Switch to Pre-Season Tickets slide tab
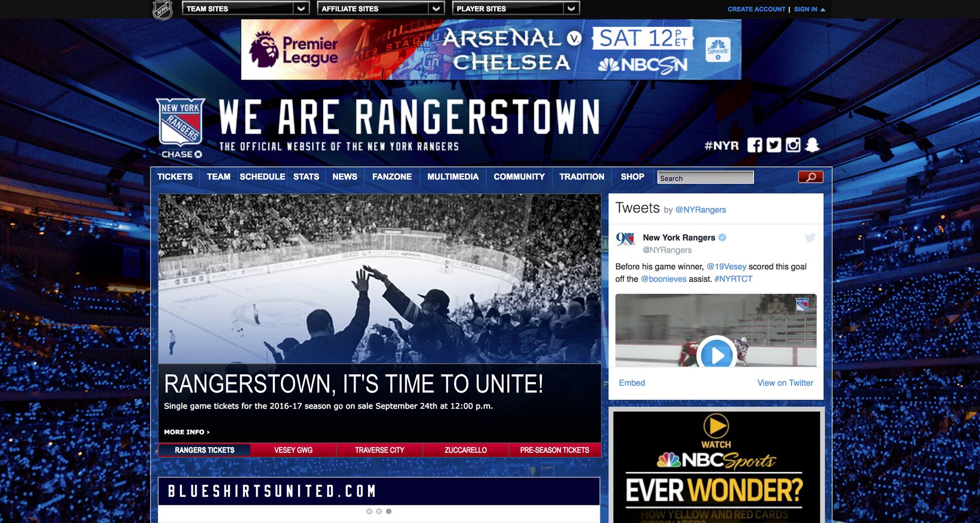This screenshot has width=980, height=523. [x=555, y=450]
